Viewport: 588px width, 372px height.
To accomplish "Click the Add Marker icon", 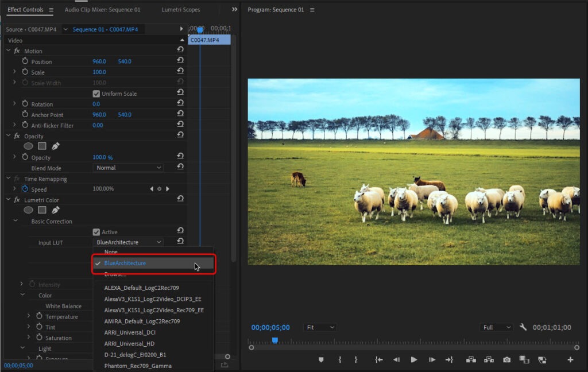I will click(321, 360).
